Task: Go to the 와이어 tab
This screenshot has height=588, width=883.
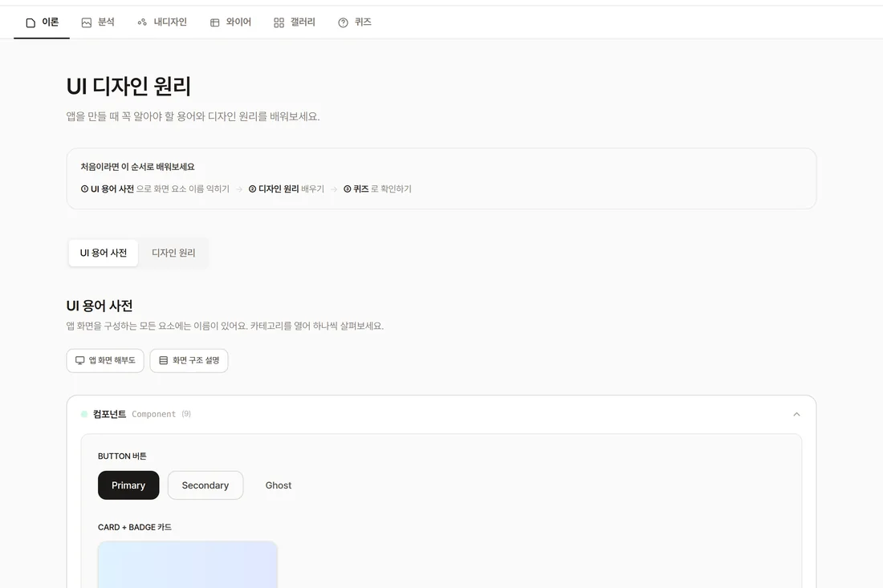Action: [x=230, y=22]
